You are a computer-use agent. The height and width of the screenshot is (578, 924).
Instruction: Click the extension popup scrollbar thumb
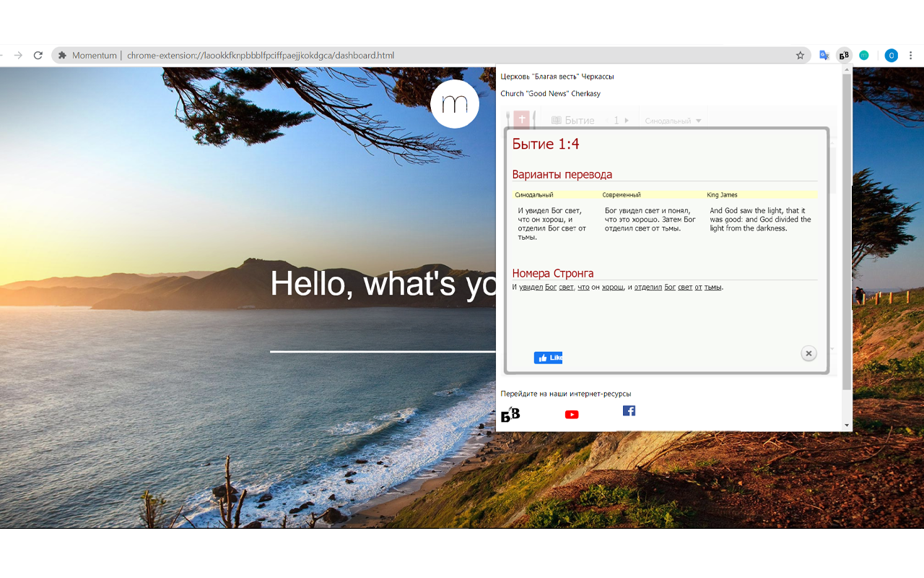pyautogui.click(x=847, y=231)
